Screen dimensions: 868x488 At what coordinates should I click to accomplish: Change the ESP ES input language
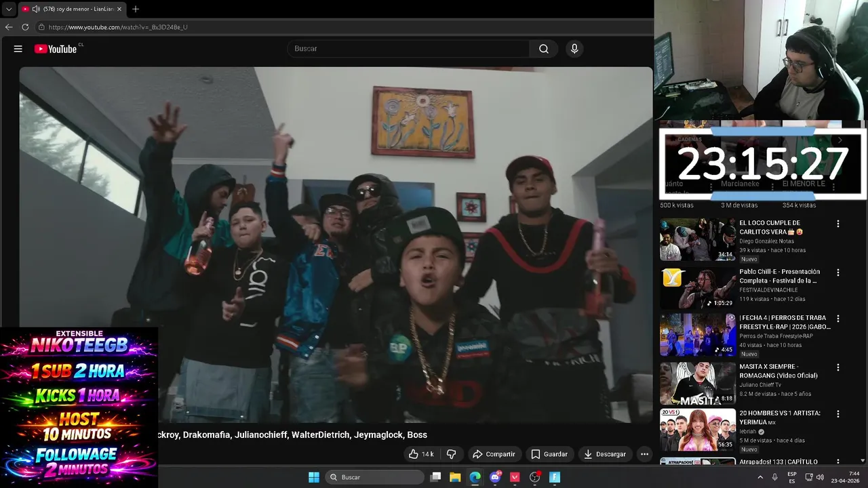click(x=792, y=477)
